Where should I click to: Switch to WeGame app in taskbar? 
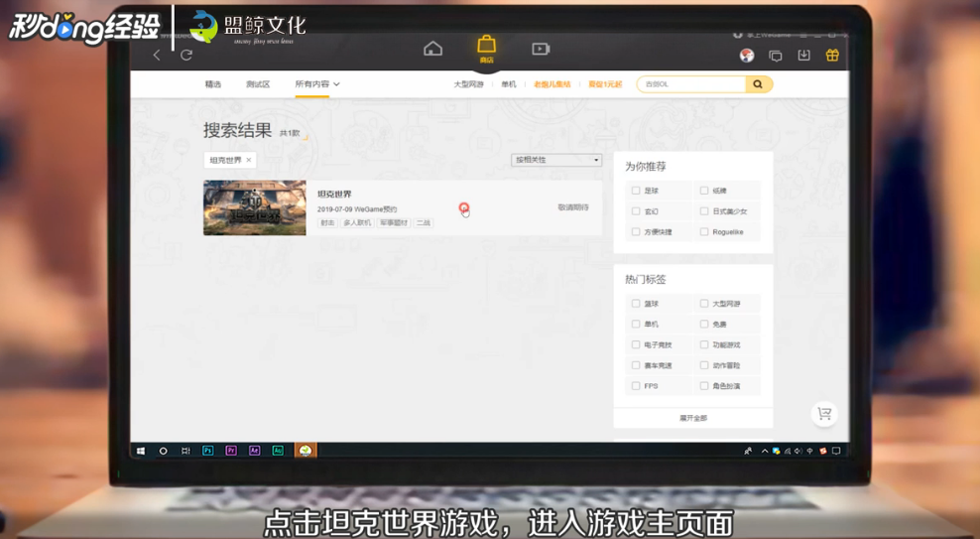tap(306, 451)
